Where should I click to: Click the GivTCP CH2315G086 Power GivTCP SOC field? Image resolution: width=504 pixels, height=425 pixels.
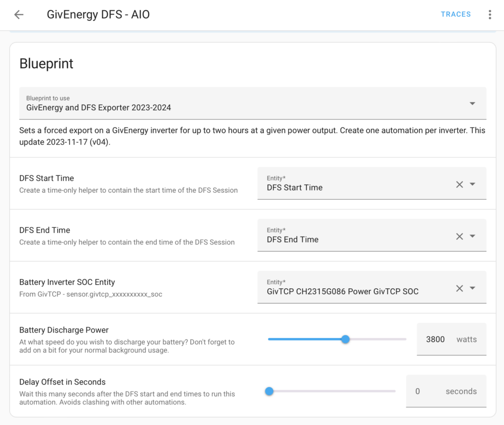click(x=372, y=287)
